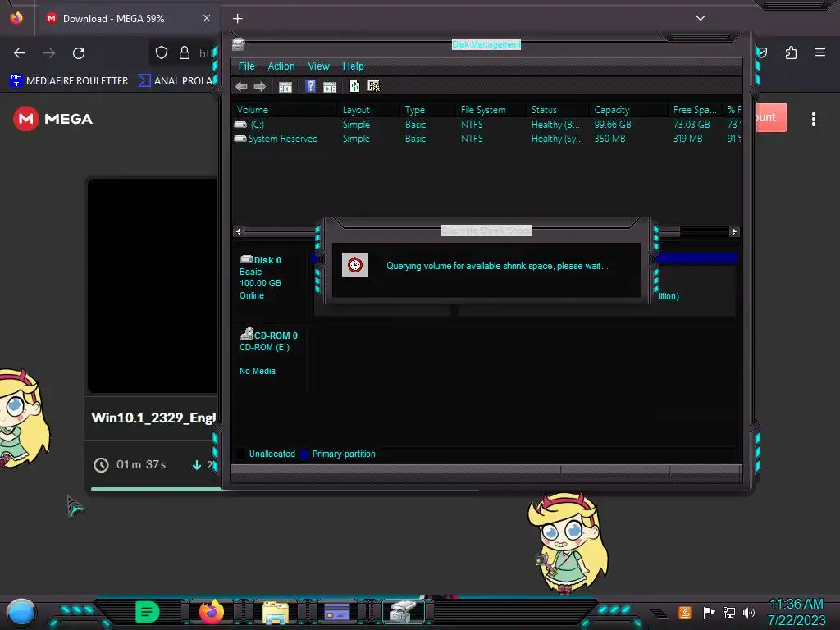This screenshot has width=840, height=630.
Task: Click the Settings/Properties toolbar icon
Action: (x=373, y=86)
